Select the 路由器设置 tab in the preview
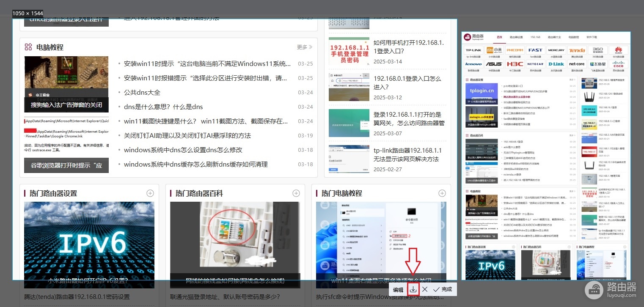The width and height of the screenshot is (644, 307). click(x=517, y=37)
